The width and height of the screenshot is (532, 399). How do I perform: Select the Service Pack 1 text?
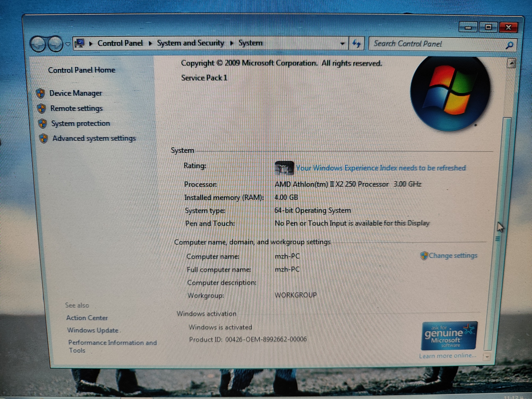pos(204,78)
